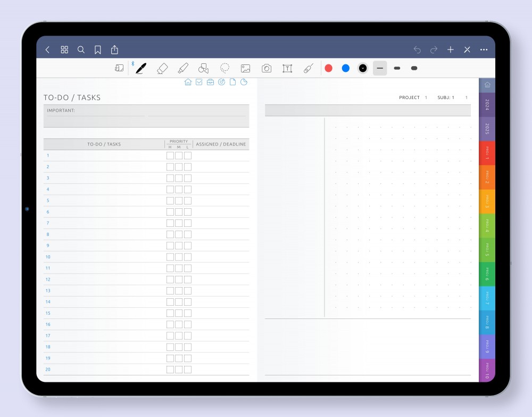Open task number 12 link
The height and width of the screenshot is (417, 532).
pyautogui.click(x=48, y=280)
